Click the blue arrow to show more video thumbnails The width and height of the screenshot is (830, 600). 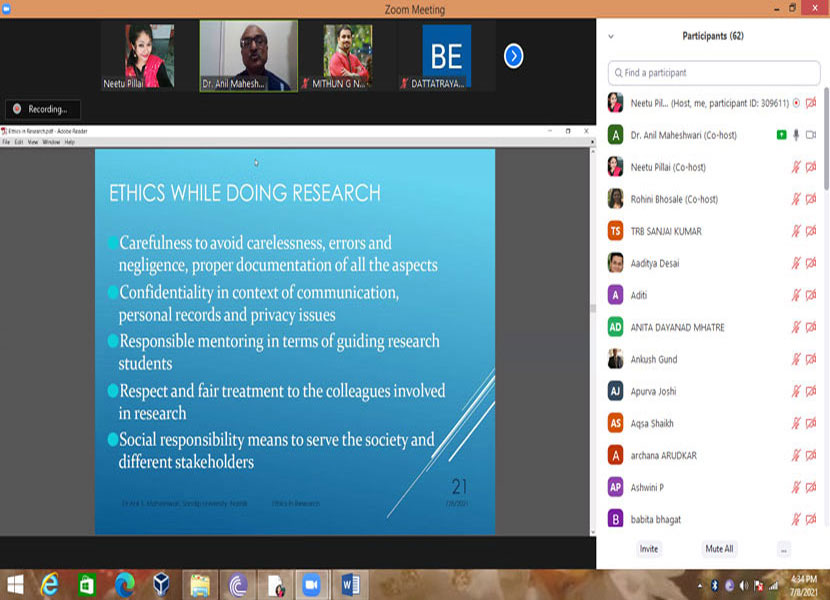514,57
